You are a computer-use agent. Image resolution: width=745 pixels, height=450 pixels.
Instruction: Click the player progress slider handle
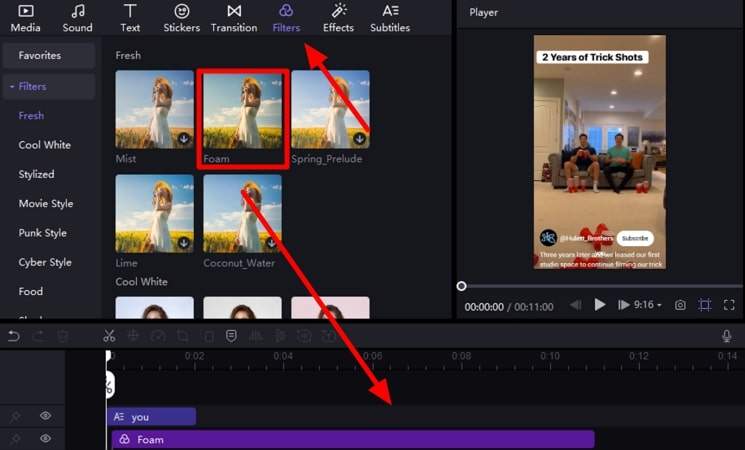pos(461,286)
